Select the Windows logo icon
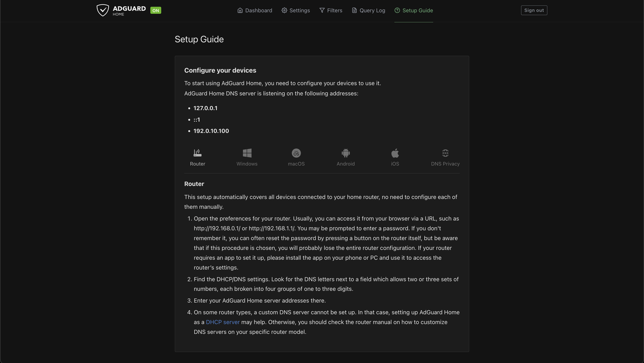This screenshot has width=644, height=363. pyautogui.click(x=247, y=153)
